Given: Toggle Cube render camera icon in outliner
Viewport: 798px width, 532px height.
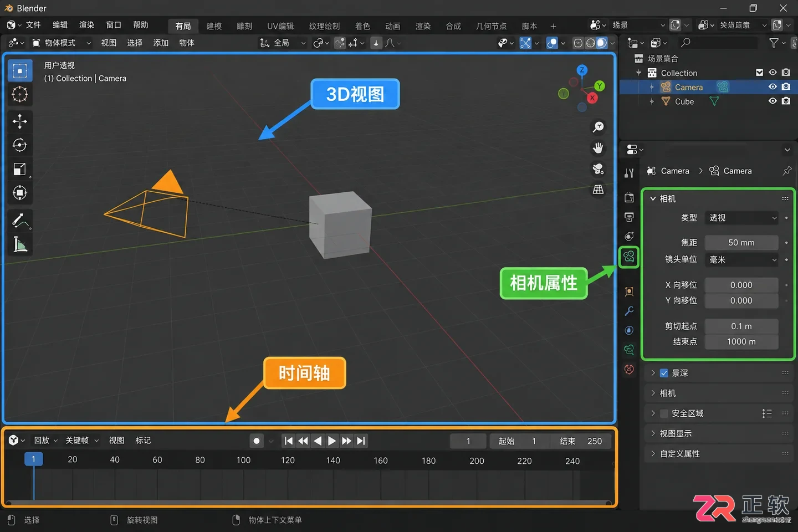Looking at the screenshot, I should [786, 101].
